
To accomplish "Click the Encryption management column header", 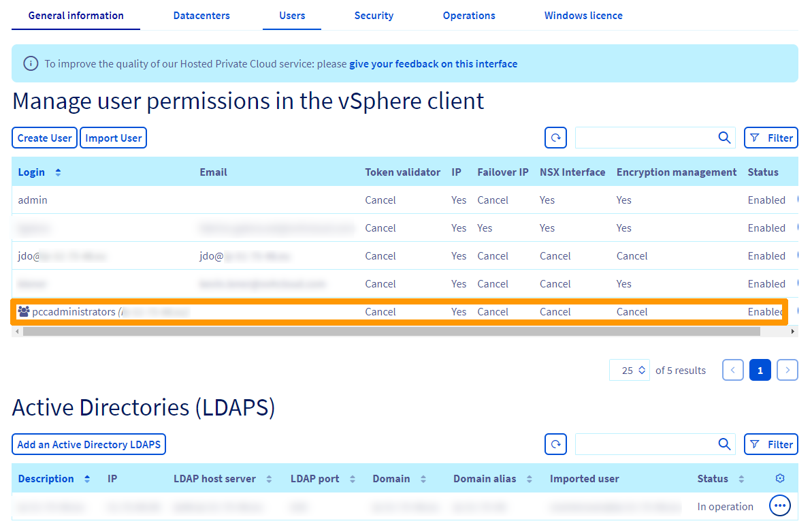I will [x=677, y=172].
